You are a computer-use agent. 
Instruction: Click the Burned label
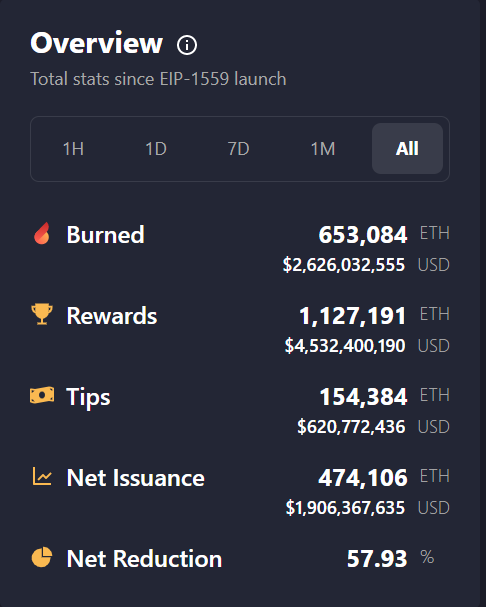[105, 235]
